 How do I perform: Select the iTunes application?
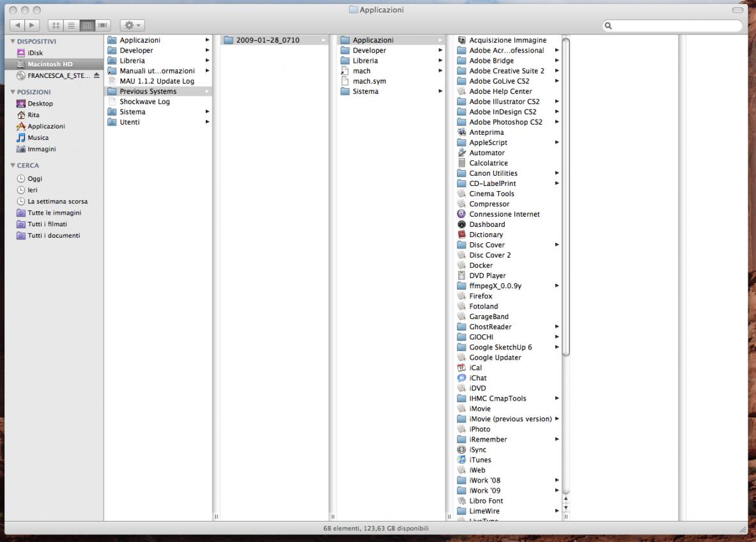[x=508, y=460]
